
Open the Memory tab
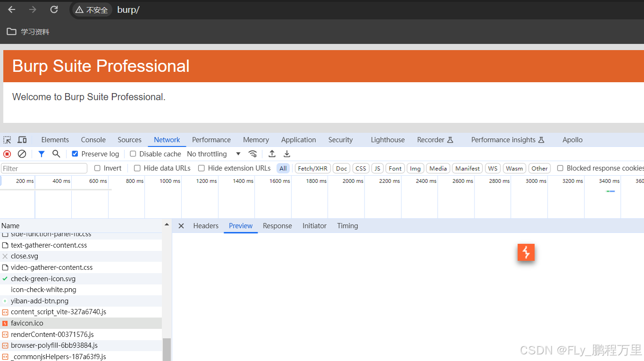click(256, 140)
